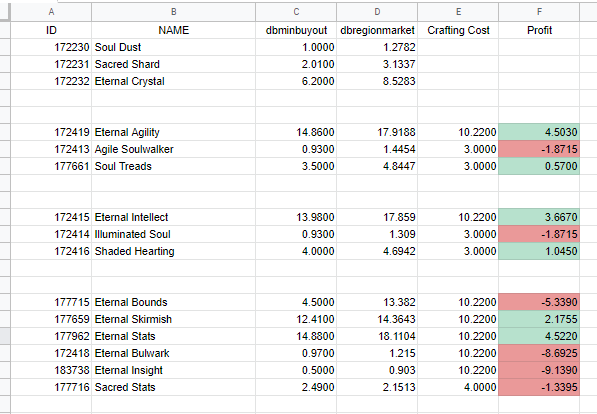Click the ID header cell
The image size is (597, 414).
51,30
